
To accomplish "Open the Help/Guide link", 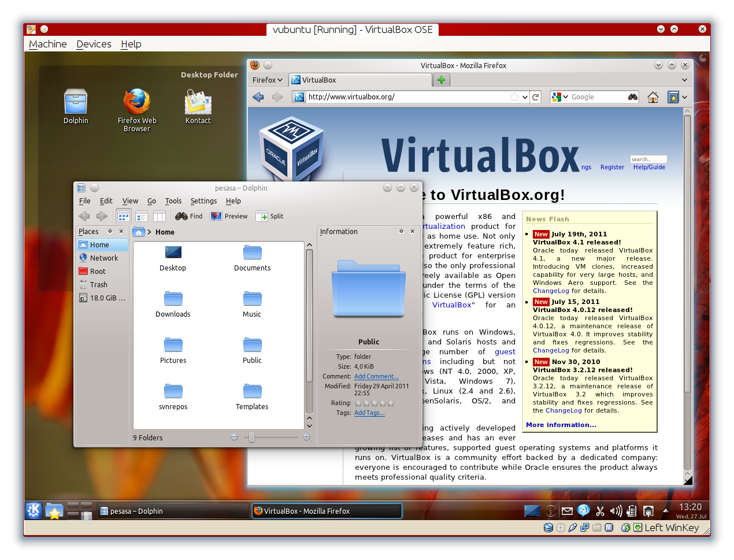I will 649,167.
